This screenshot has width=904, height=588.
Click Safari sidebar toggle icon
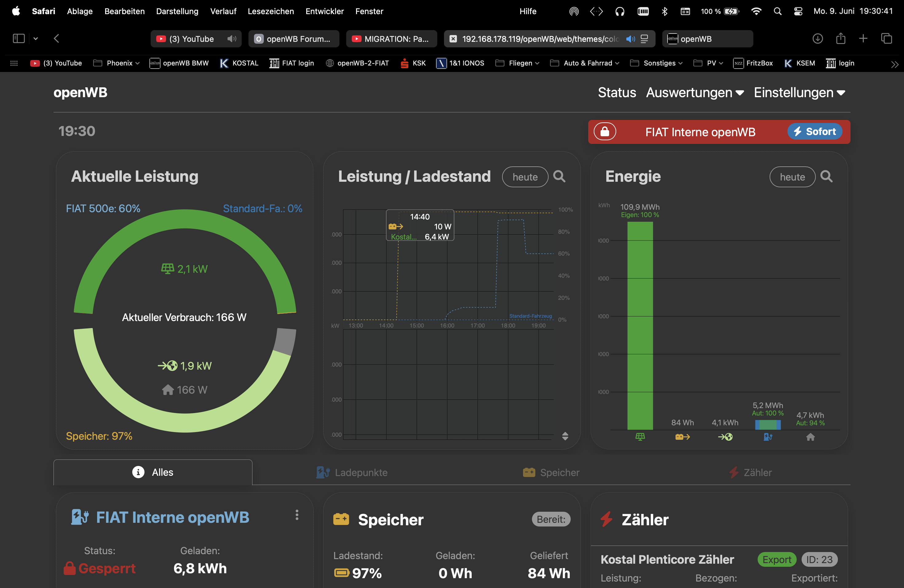19,38
